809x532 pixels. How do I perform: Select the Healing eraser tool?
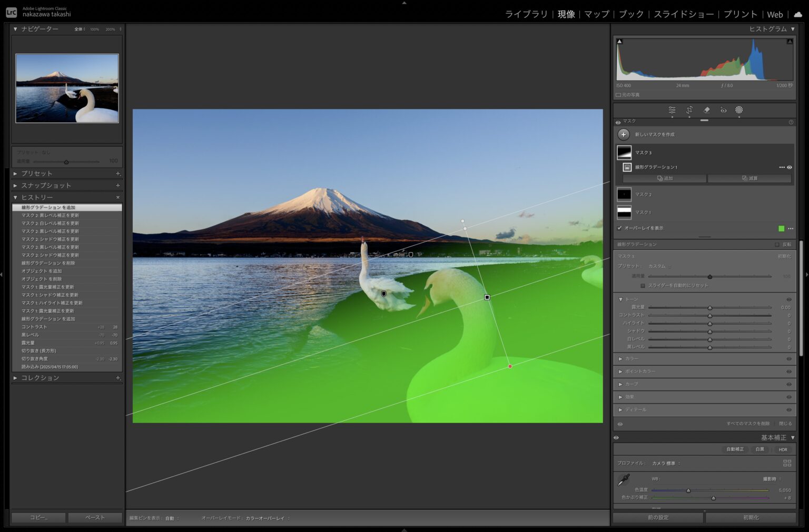707,110
